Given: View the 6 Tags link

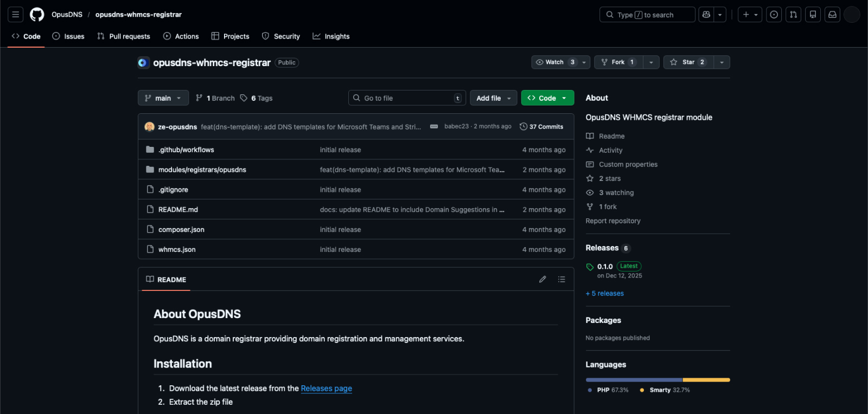Looking at the screenshot, I should (257, 98).
